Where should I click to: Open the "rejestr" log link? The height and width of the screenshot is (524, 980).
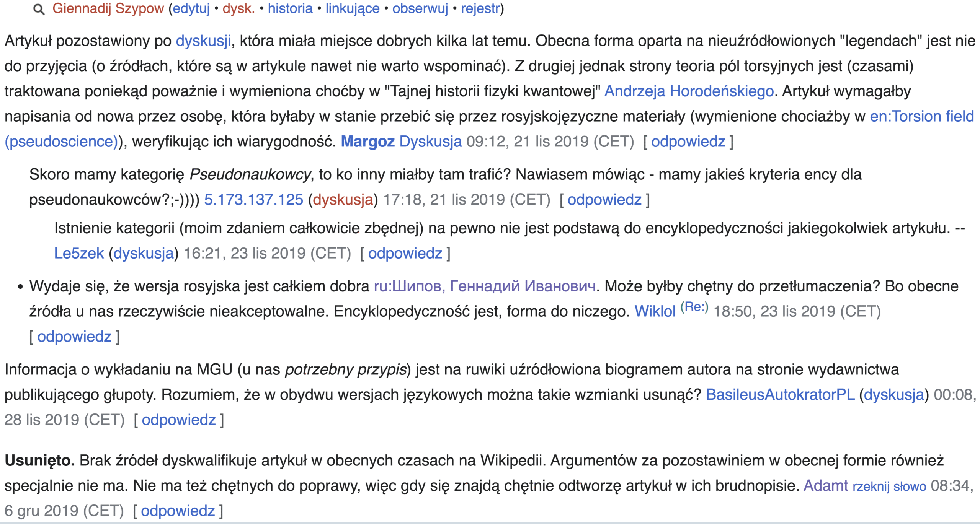480,8
